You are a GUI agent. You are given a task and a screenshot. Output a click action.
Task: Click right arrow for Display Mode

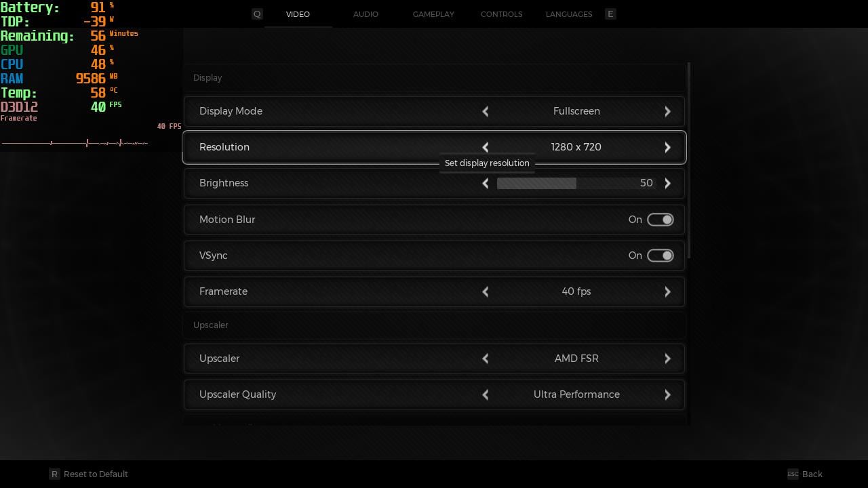click(x=667, y=111)
